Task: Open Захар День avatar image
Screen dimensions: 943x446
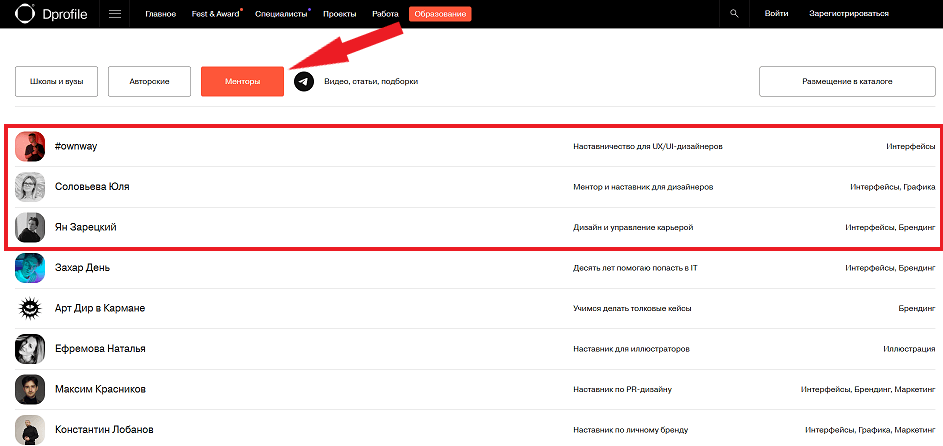Action: pos(30,267)
